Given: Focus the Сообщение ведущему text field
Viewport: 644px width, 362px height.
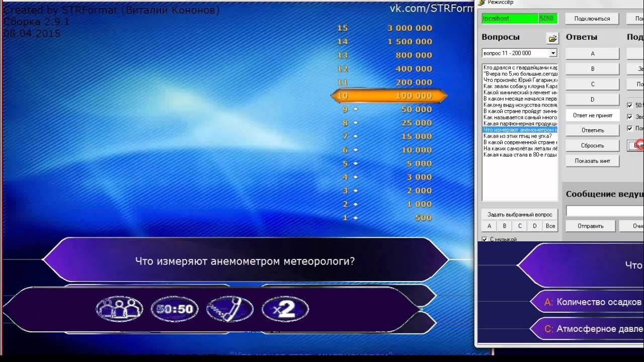Looking at the screenshot, I should tap(605, 211).
